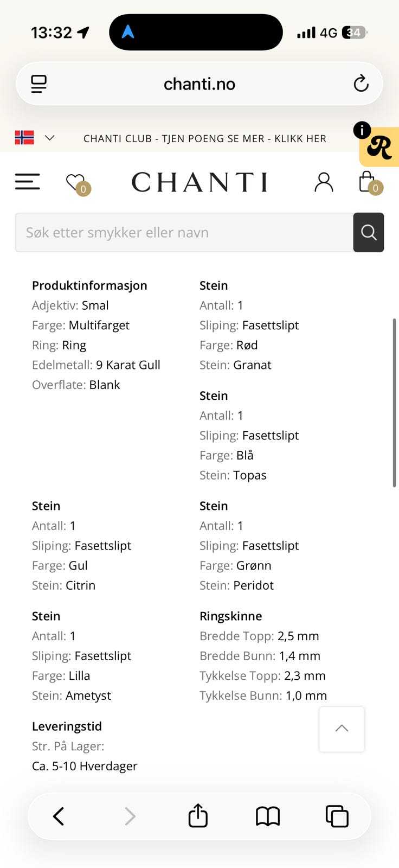This screenshot has height=868, width=399.
Task: Open the Safari page settings icon
Action: [x=39, y=84]
